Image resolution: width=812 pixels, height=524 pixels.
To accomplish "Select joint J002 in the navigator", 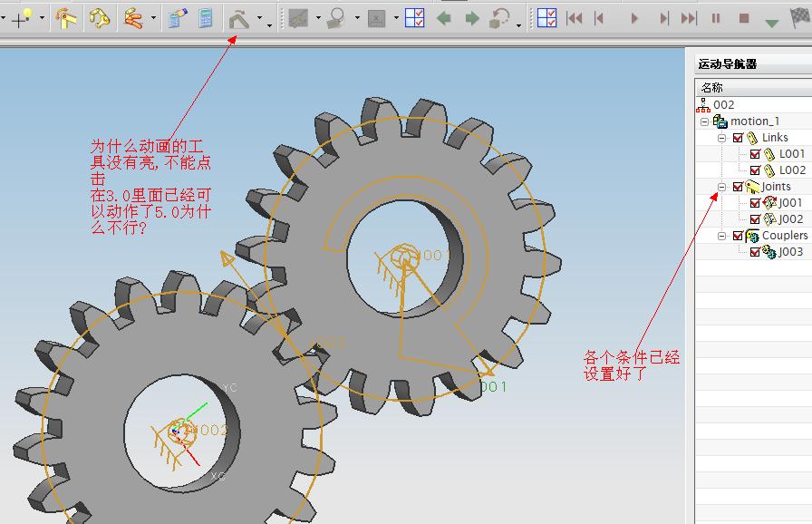I will (x=790, y=219).
